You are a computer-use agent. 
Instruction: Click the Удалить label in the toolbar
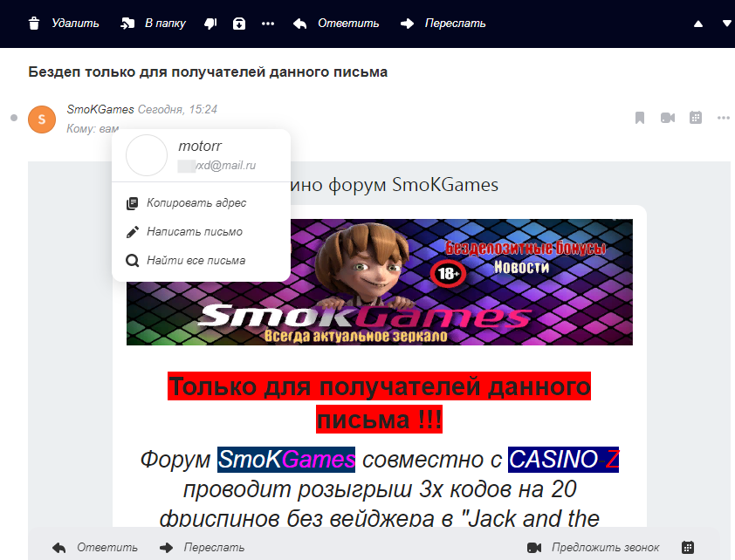[75, 24]
